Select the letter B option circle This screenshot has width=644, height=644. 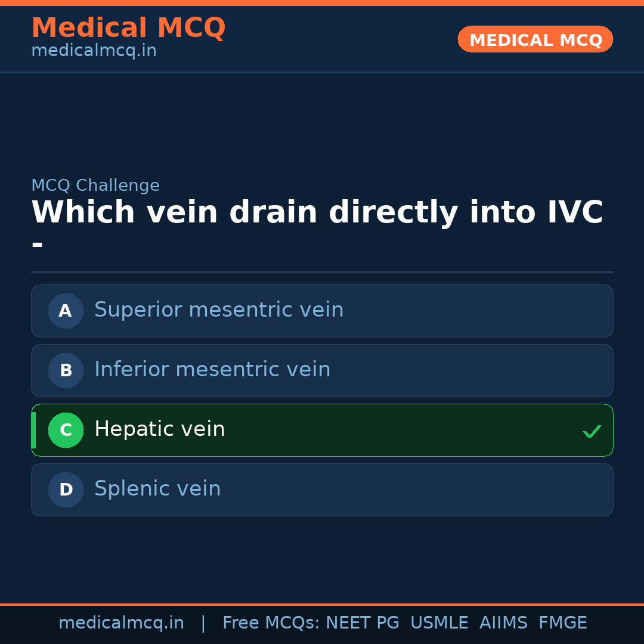pos(66,370)
